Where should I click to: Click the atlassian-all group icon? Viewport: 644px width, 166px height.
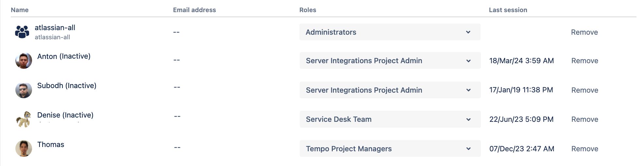click(x=22, y=32)
